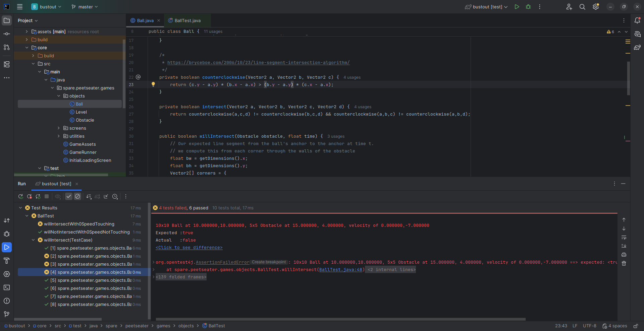Screen dimensions: 644x331
Task: Open the master branch dropdown
Action: click(x=85, y=7)
